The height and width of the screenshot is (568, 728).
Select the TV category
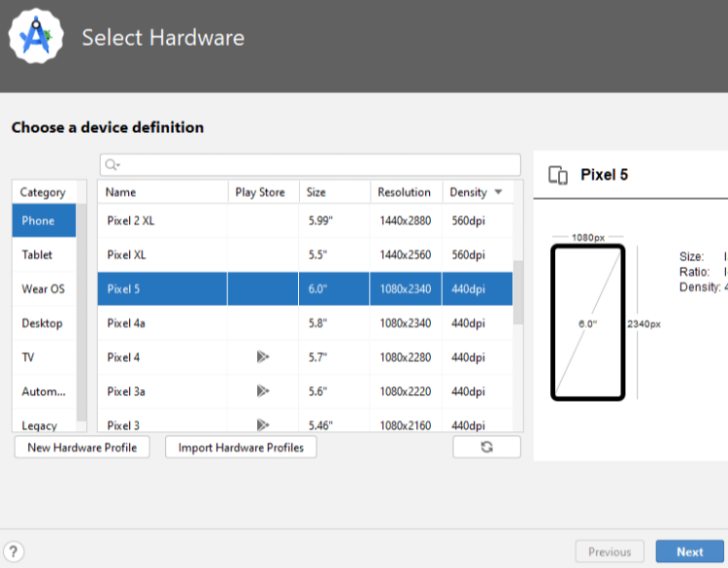pos(44,357)
